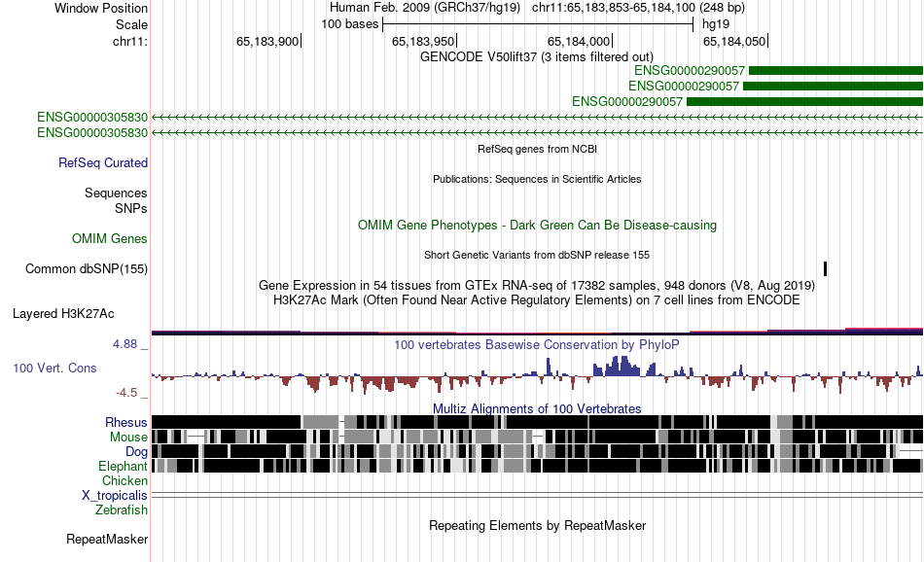Image resolution: width=924 pixels, height=562 pixels.
Task: Click the tallest blue PhyloP conservation peak
Action: pos(624,367)
